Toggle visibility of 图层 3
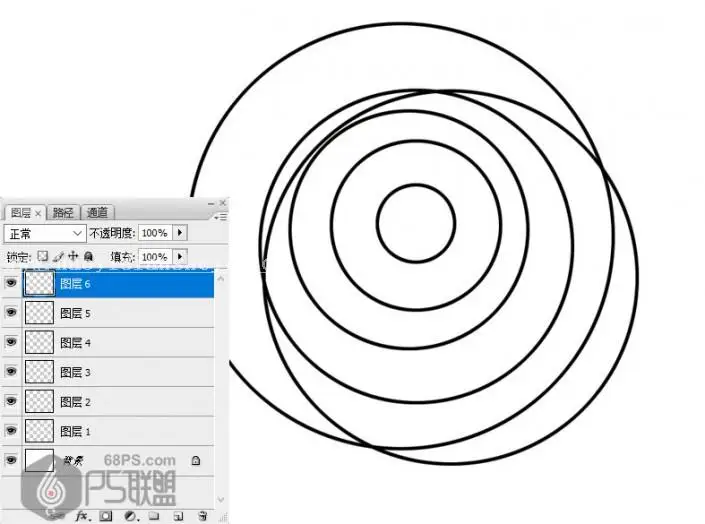This screenshot has width=705, height=524. 11,371
